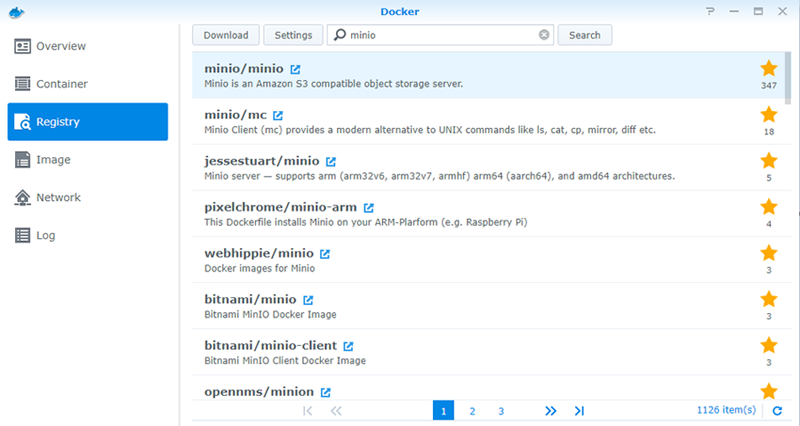
Task: Click the star icon for webhippie/minio
Action: [769, 253]
